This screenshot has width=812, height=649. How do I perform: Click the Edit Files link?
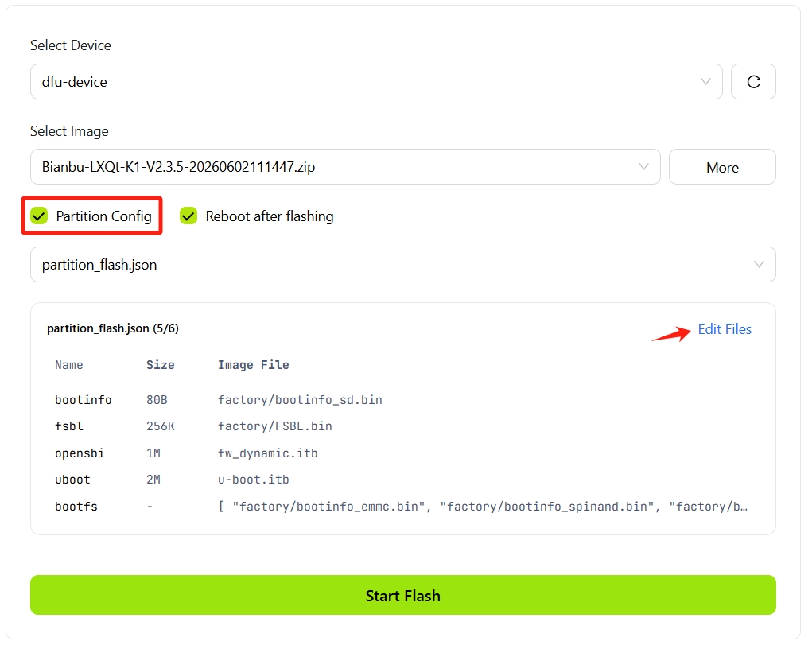click(x=725, y=329)
